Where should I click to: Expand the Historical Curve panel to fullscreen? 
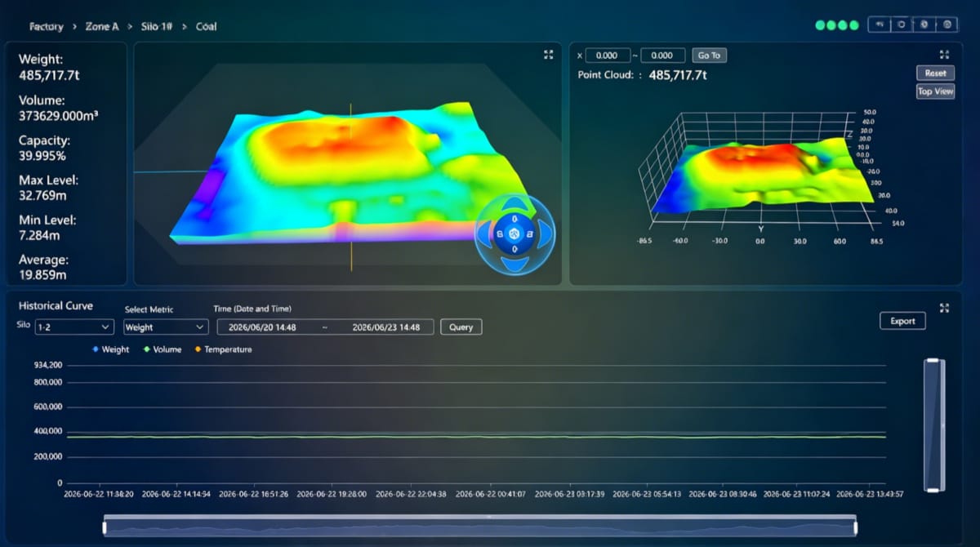944,308
